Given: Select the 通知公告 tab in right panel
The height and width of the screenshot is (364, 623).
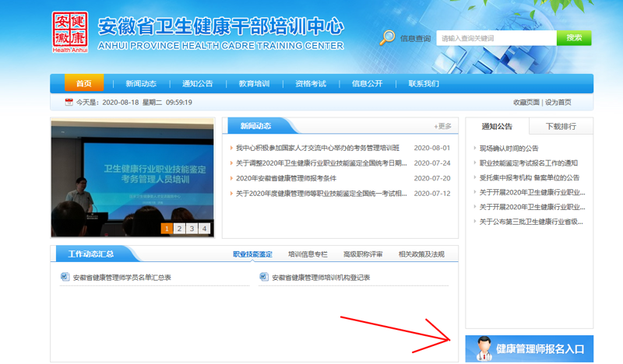Looking at the screenshot, I should (x=497, y=126).
